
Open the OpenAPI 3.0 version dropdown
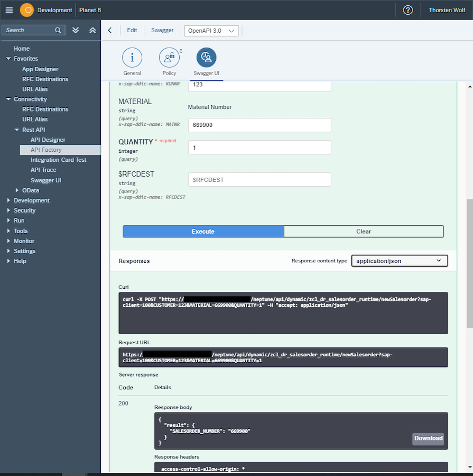coord(211,31)
